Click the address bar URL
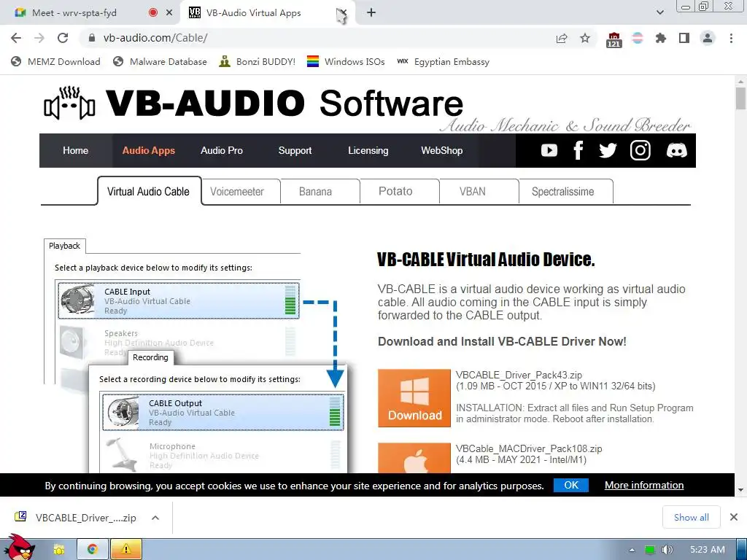 (155, 38)
